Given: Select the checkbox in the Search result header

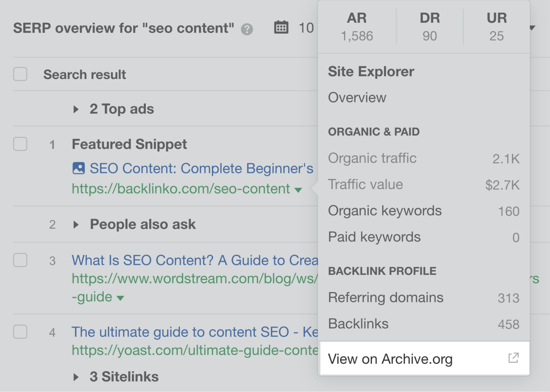Looking at the screenshot, I should click(20, 74).
